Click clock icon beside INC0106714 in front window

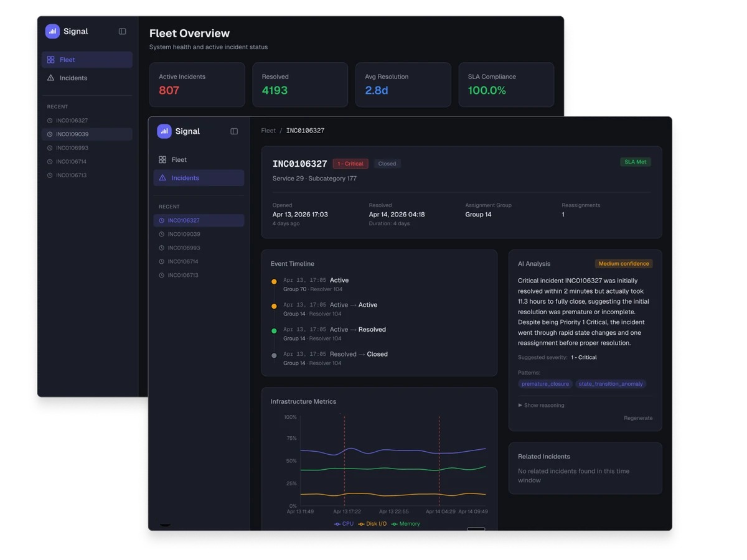[x=162, y=262]
